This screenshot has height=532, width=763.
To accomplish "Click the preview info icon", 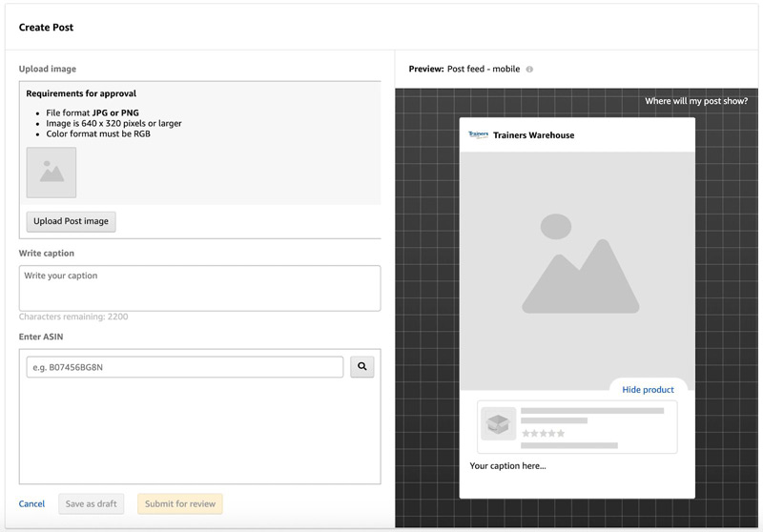I will [529, 69].
